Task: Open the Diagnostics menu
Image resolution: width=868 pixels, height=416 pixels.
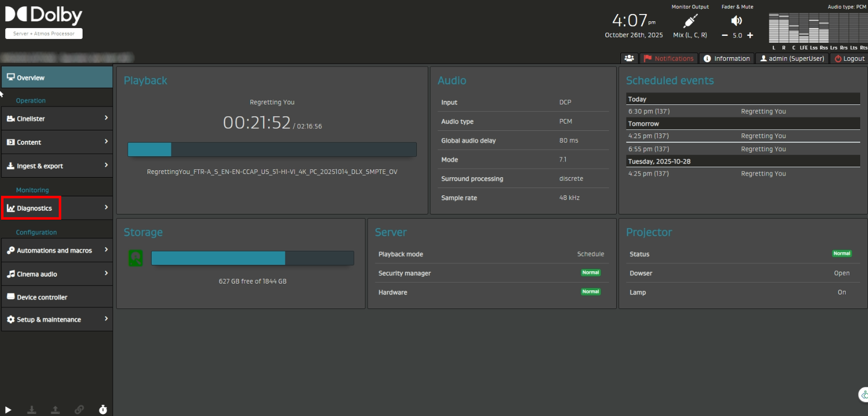Action: click(34, 208)
